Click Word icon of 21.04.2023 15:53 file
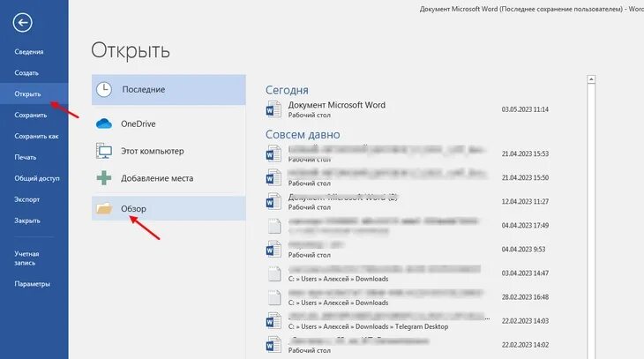Image resolution: width=644 pixels, height=359 pixels. [274, 154]
